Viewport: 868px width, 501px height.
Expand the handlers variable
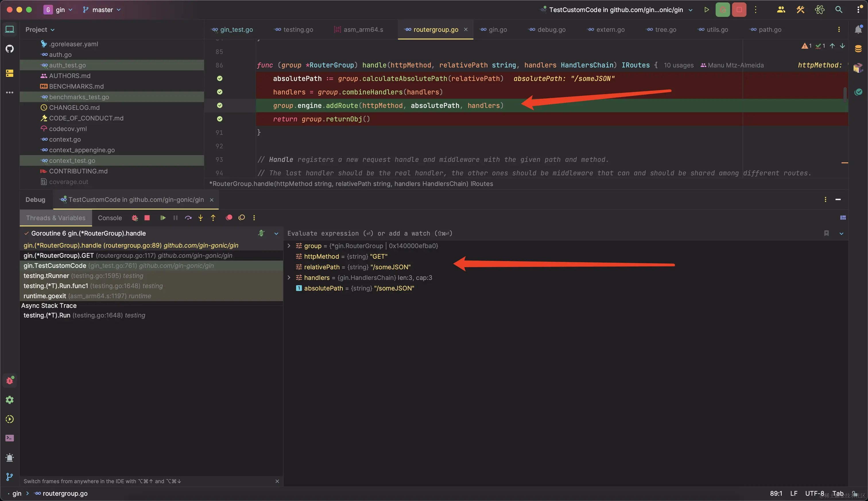pos(289,277)
